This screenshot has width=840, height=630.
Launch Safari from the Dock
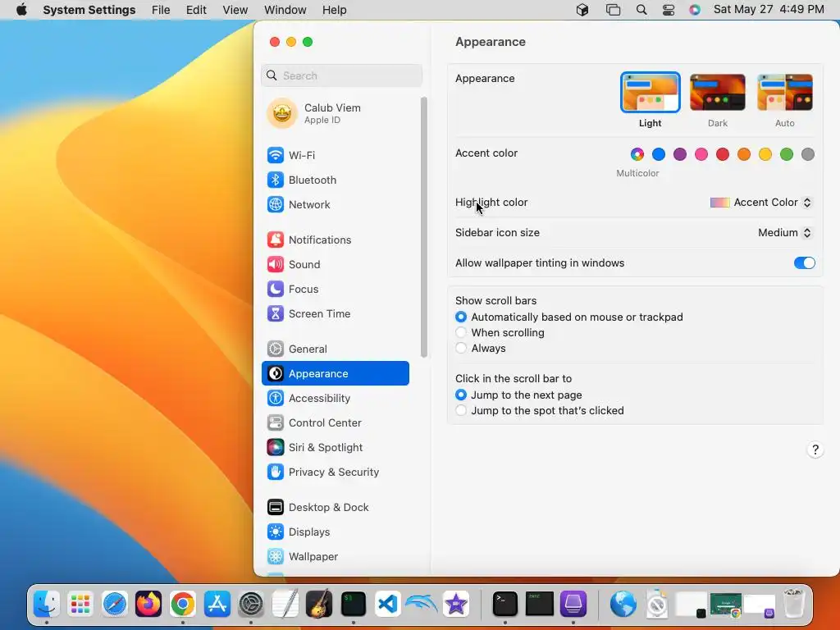tap(115, 605)
